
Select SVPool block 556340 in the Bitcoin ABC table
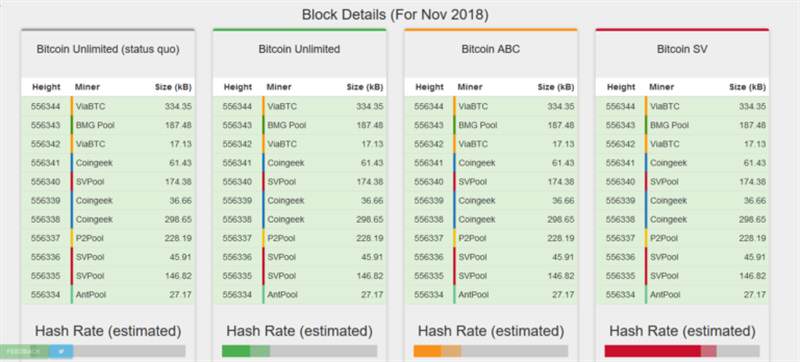tap(490, 182)
